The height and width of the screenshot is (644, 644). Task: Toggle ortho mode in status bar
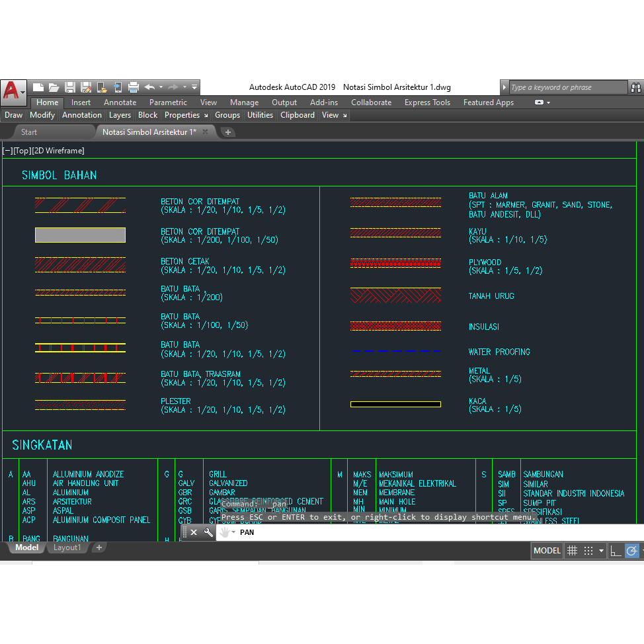pyautogui.click(x=616, y=551)
